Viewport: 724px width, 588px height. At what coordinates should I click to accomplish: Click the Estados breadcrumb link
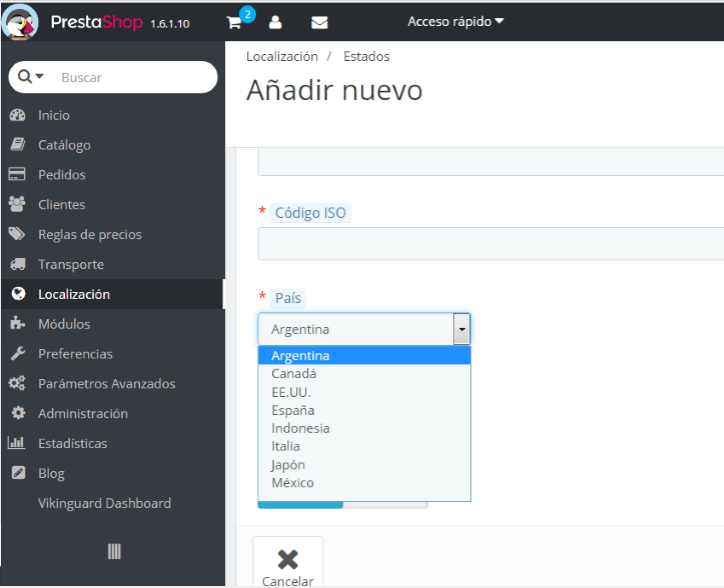coord(367,56)
